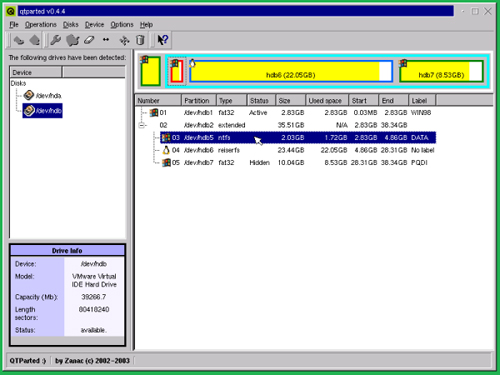Image resolution: width=500 pixels, height=375 pixels.
Task: Click the 23.44GB size cell
Action: [291, 150]
